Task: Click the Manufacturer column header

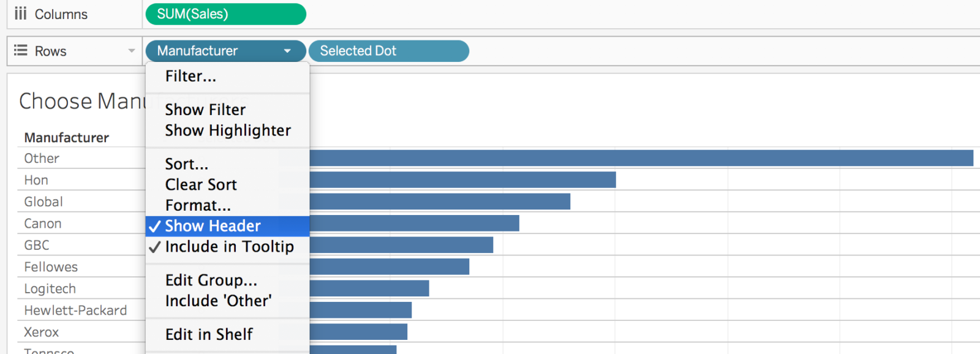Action: [x=67, y=138]
